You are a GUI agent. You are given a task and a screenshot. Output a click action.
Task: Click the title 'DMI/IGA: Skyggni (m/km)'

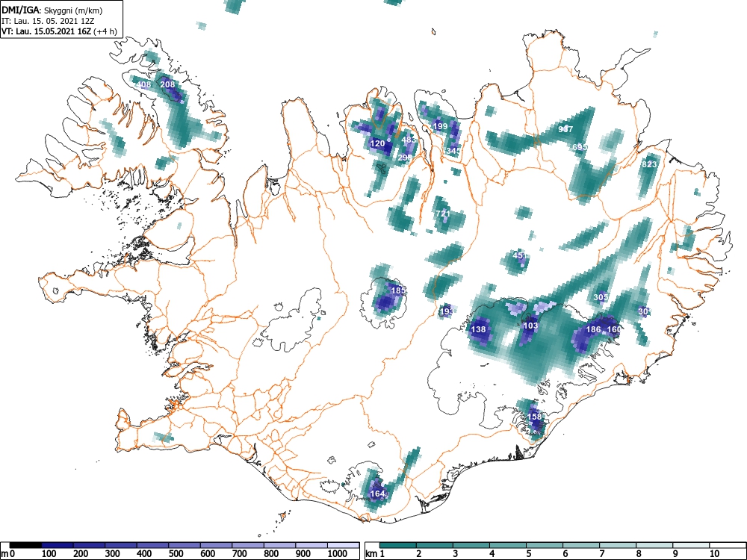coord(52,10)
